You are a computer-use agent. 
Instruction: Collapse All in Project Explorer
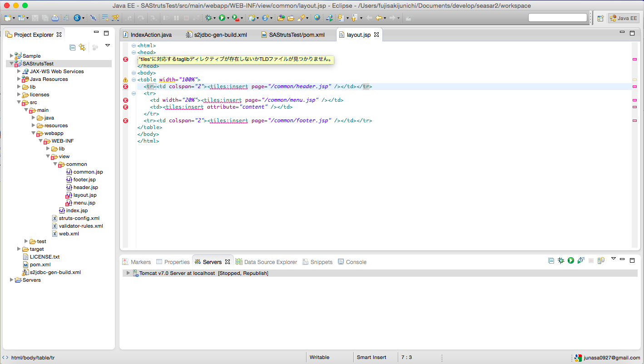[72, 47]
